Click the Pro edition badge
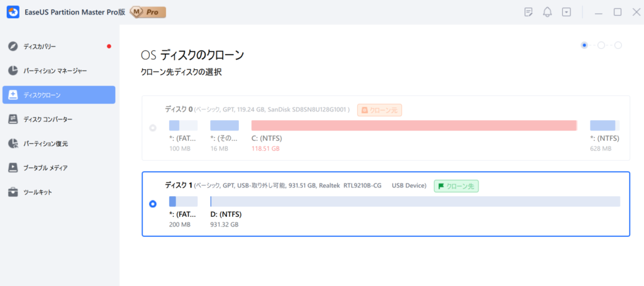Screen dimensions: 644x286 [148, 12]
